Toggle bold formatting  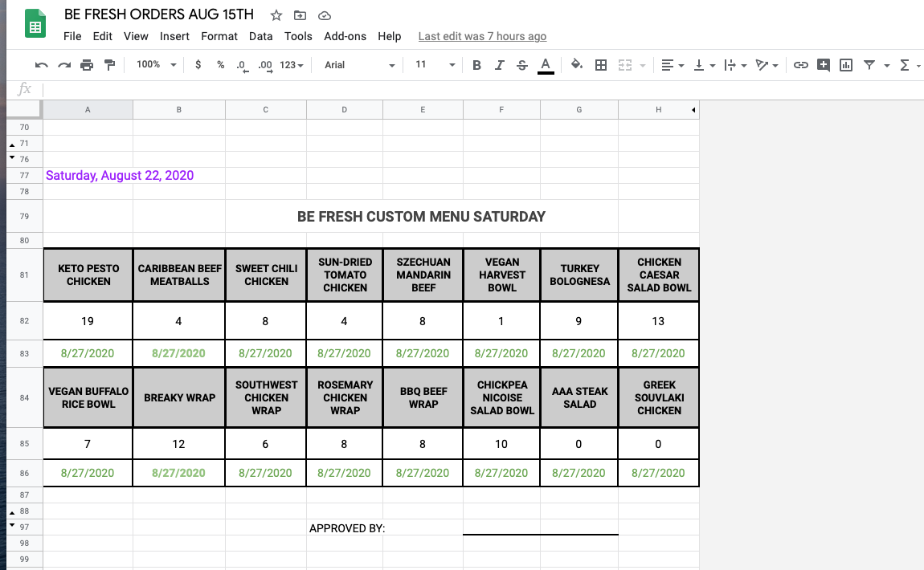[x=476, y=65]
